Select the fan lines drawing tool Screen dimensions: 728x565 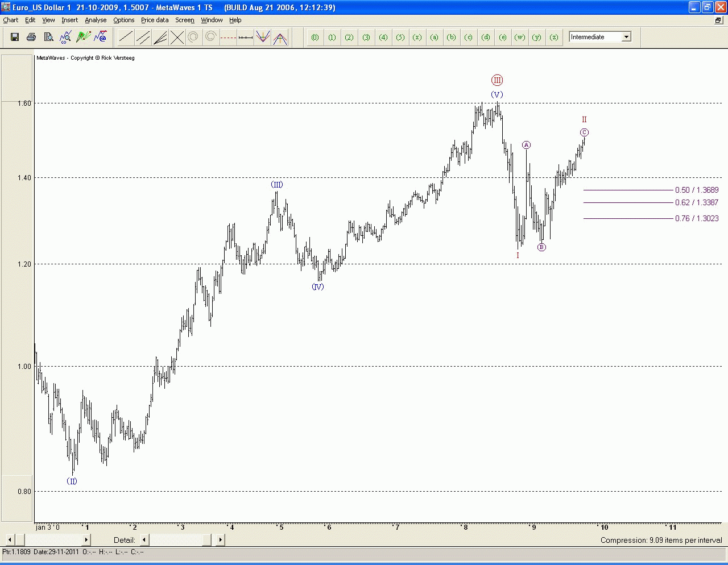[x=160, y=38]
